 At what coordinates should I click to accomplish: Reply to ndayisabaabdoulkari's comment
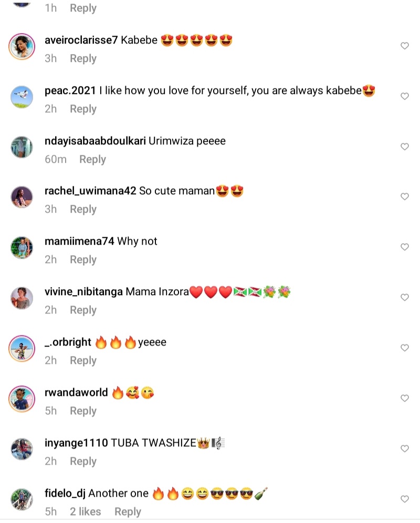[92, 159]
